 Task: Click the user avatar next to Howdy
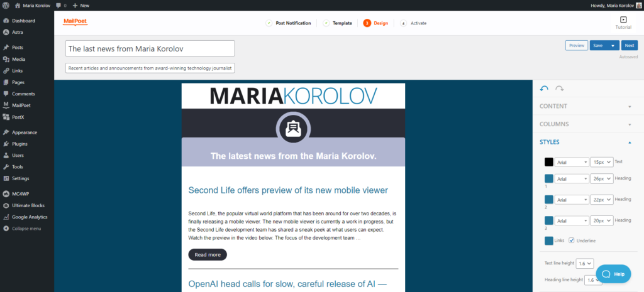click(639, 5)
